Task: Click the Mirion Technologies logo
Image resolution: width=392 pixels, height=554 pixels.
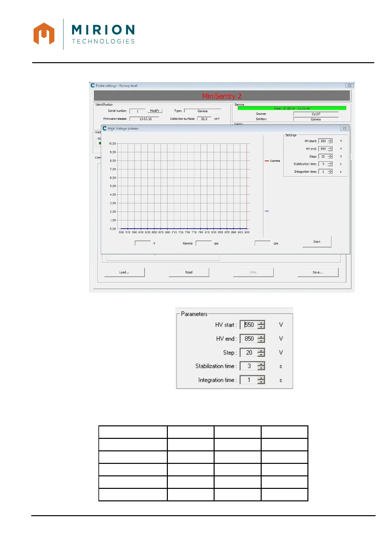Action: click(84, 34)
